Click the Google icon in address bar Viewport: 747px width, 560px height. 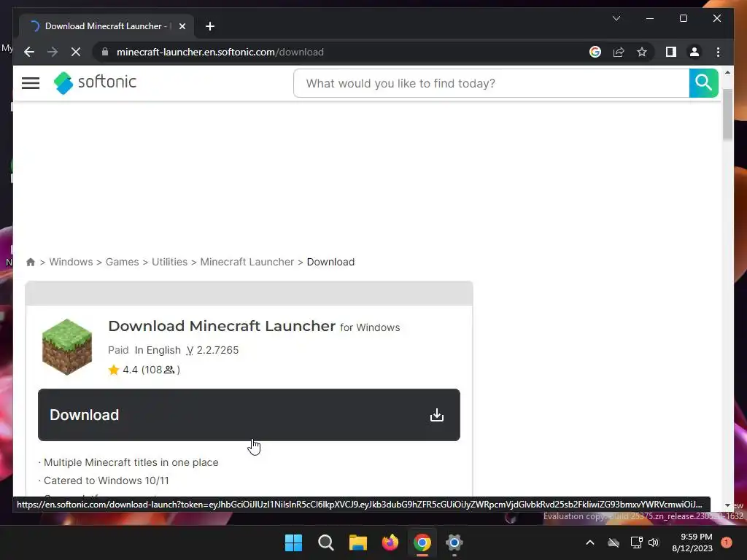[x=595, y=52]
